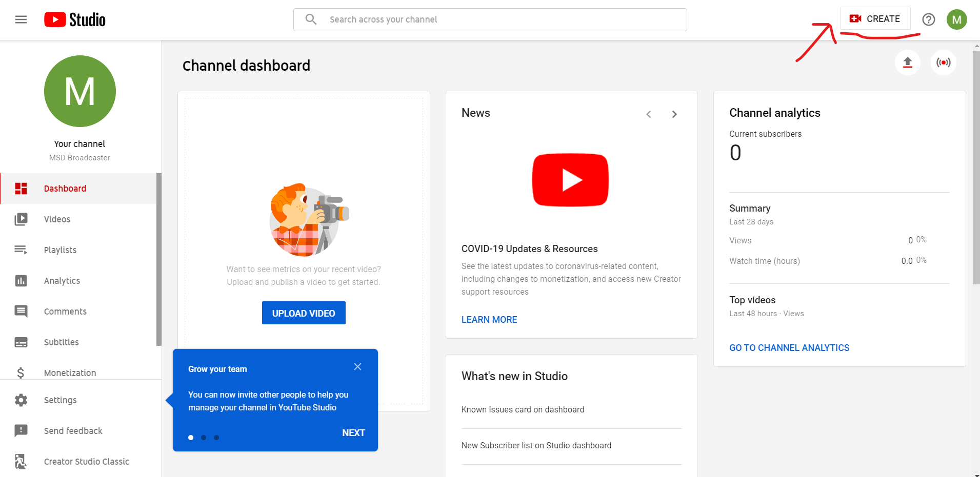Open Comments in the sidebar
Viewport: 980px width, 477px height.
(x=78, y=312)
